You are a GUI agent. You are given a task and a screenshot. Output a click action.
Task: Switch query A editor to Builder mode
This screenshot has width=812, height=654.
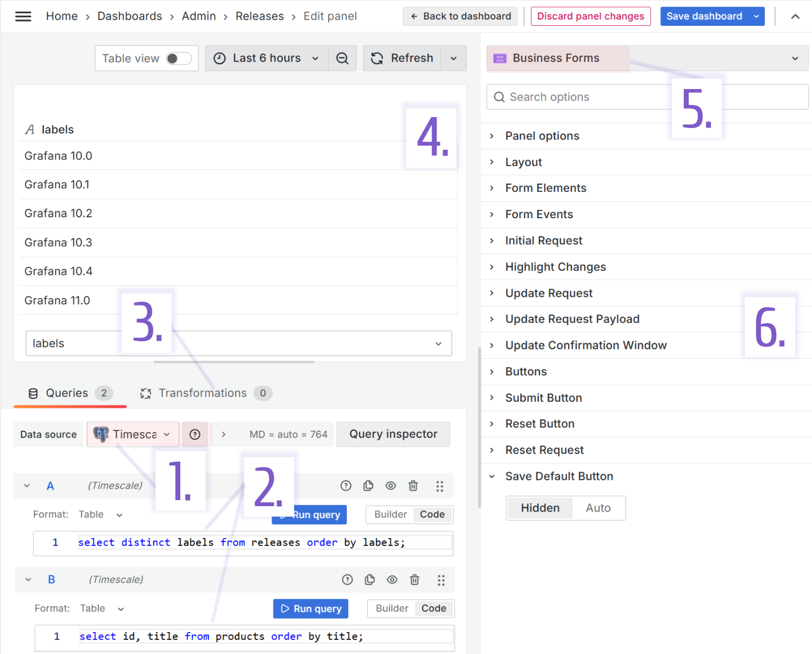pyautogui.click(x=390, y=515)
